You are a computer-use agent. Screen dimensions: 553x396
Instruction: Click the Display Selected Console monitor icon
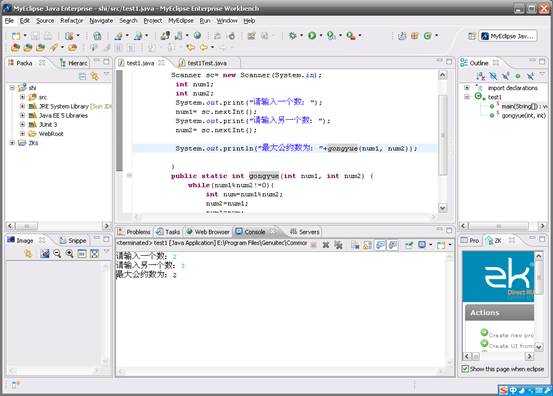point(422,245)
